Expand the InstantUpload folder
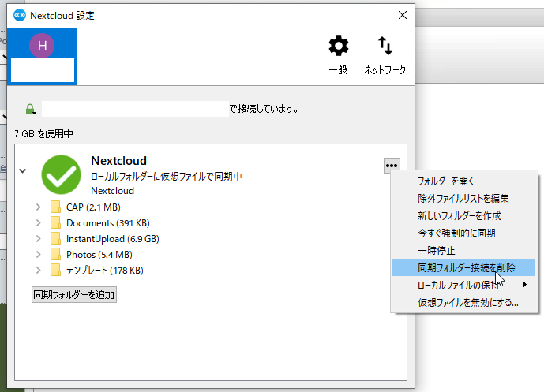The width and height of the screenshot is (544, 392). pos(38,239)
